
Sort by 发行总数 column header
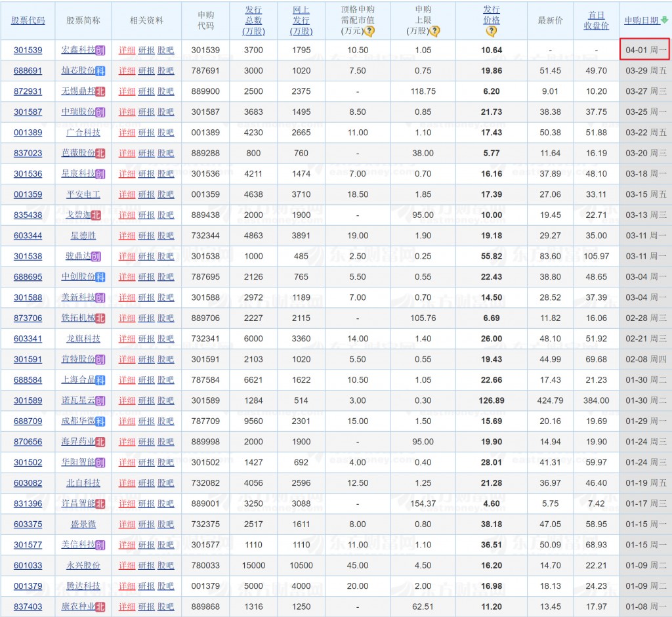pos(253,20)
